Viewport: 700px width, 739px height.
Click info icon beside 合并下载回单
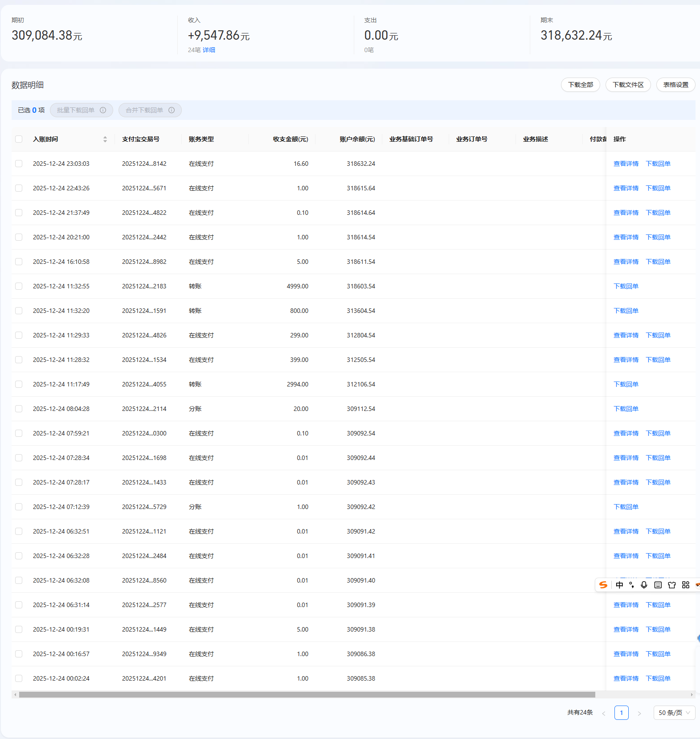172,110
